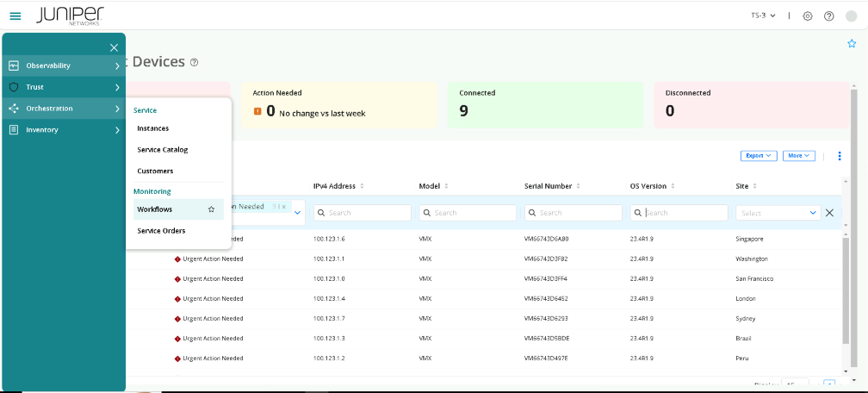Sort by Serial Number column arrows

[578, 186]
